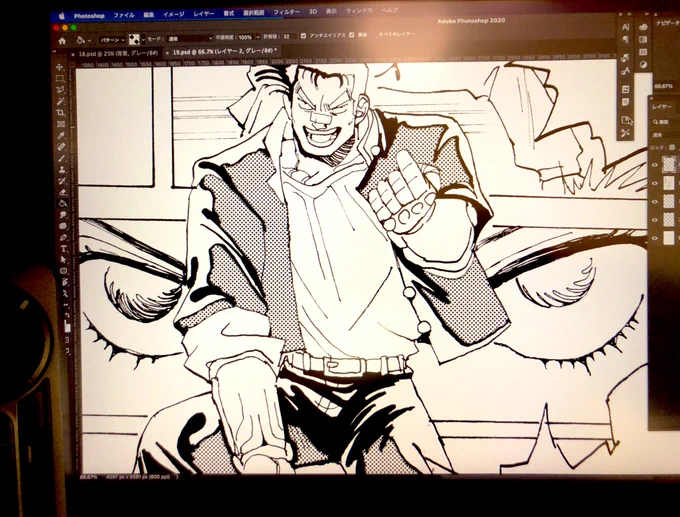Select the Rectangular Marquee tool
The height and width of the screenshot is (517, 680).
coord(60,79)
